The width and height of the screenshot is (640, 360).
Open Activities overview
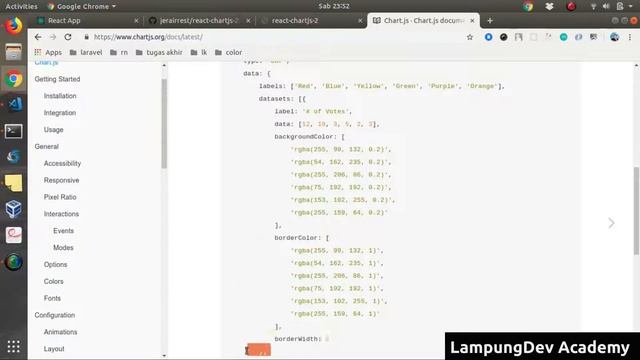click(21, 6)
